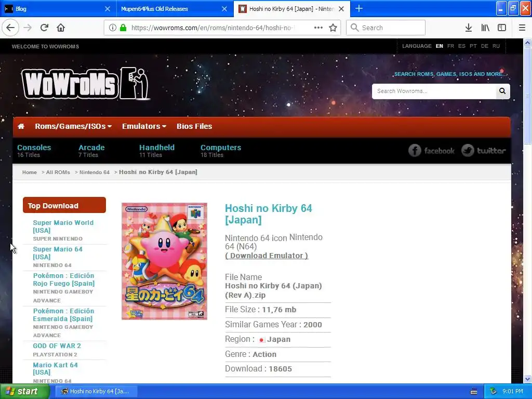This screenshot has width=532, height=399.
Task: Open the Handheld 11 Titles category
Action: point(157,151)
